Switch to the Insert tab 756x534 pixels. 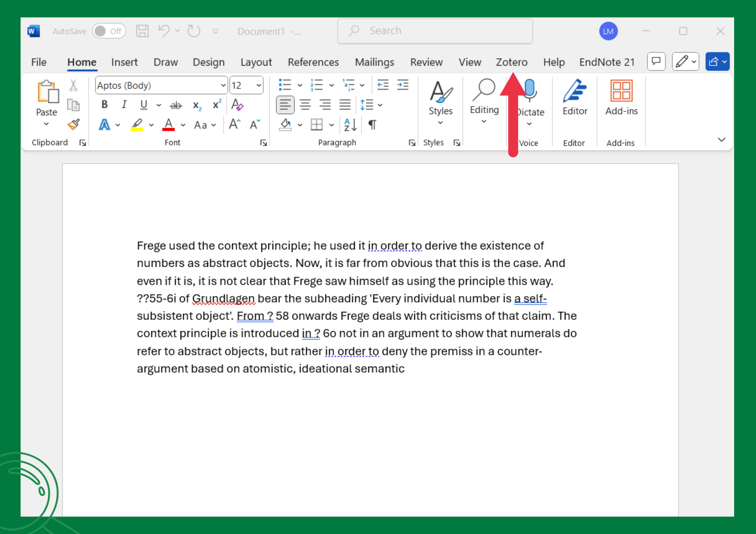pos(124,62)
